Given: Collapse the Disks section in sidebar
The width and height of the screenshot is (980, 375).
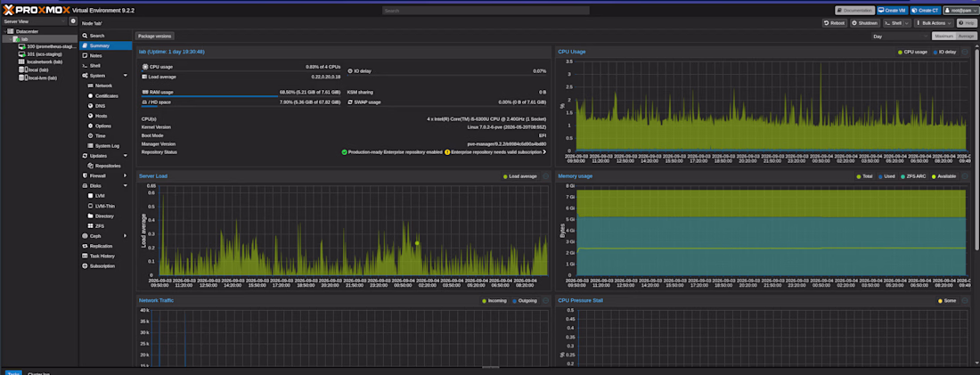Looking at the screenshot, I should click(x=125, y=185).
